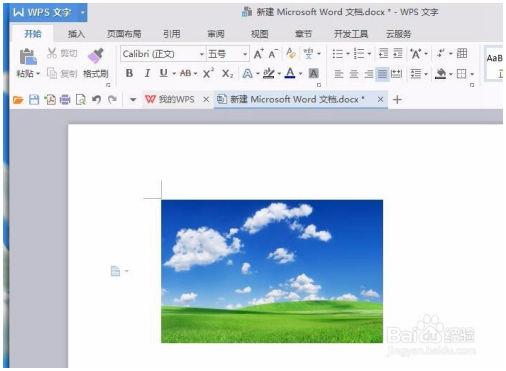
Task: Click the Format Painter brush icon
Action: point(96,56)
